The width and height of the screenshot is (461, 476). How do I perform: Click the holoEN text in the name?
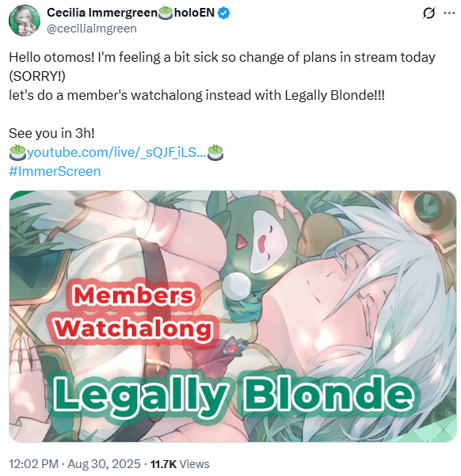coord(194,13)
